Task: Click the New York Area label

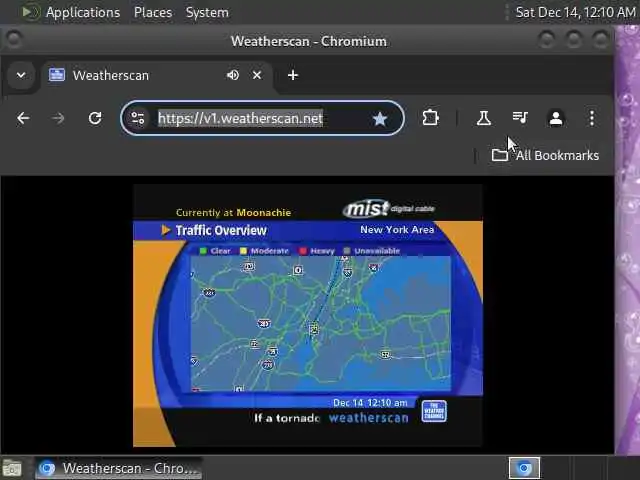Action: point(397,229)
